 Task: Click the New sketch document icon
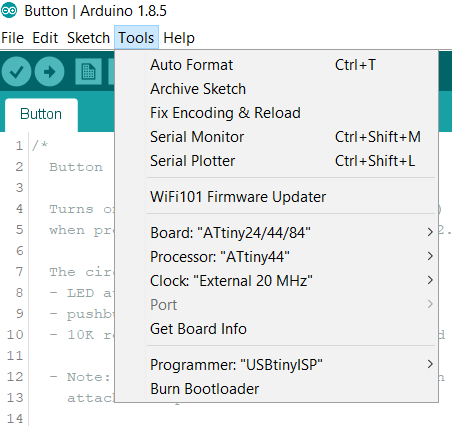88,71
